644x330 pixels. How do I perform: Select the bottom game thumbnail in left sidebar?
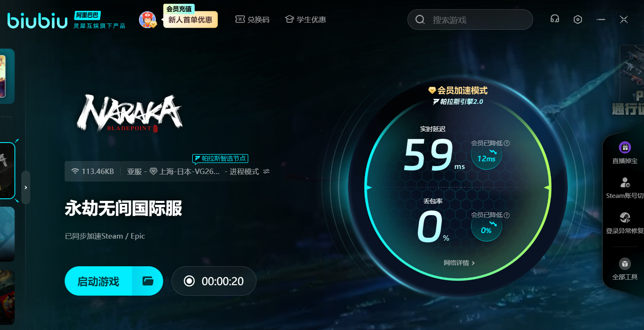click(7, 297)
